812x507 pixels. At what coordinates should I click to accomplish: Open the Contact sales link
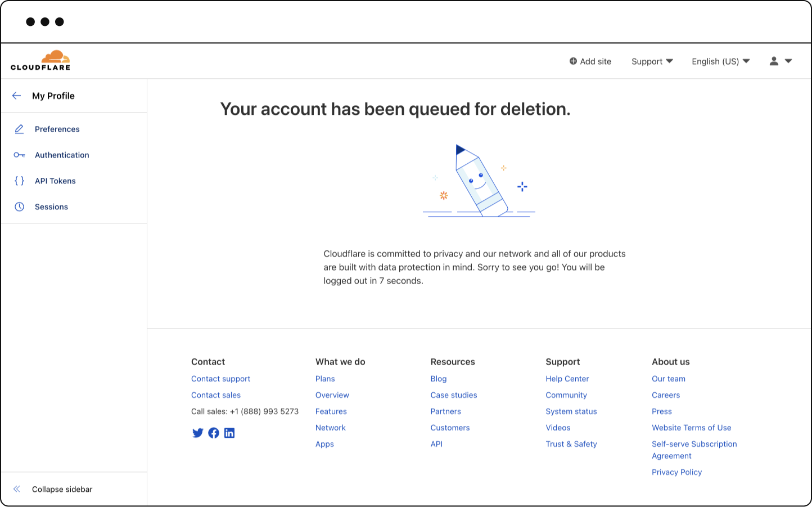(216, 395)
